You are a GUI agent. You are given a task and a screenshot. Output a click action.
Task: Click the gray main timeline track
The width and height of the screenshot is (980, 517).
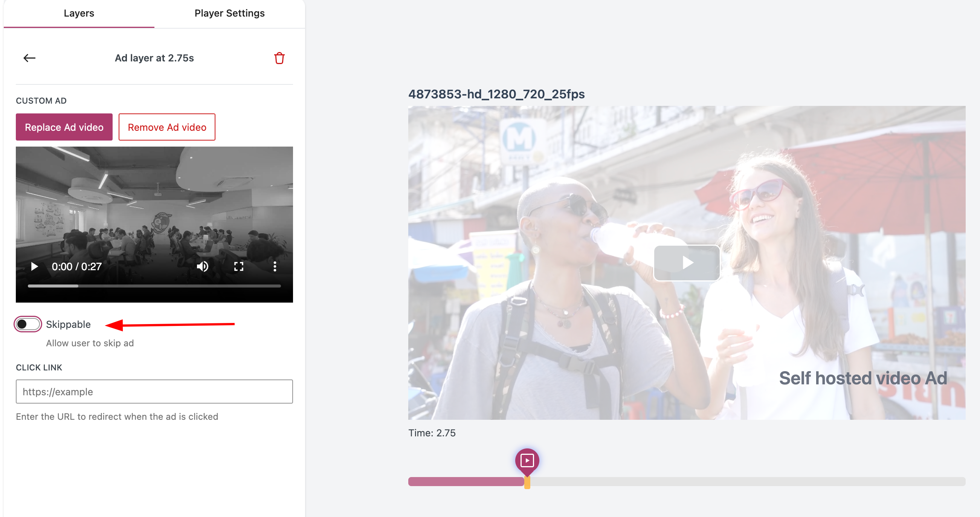[x=746, y=482]
